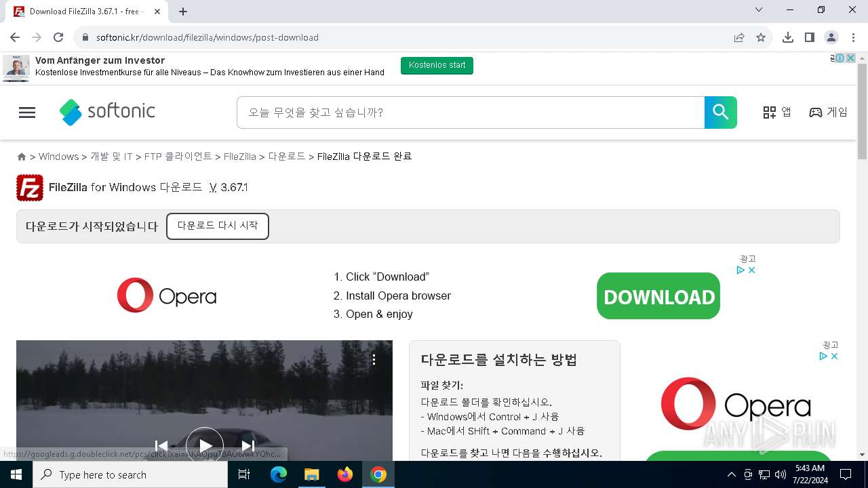
Task: Expand the tab search chevron
Action: pos(759,9)
